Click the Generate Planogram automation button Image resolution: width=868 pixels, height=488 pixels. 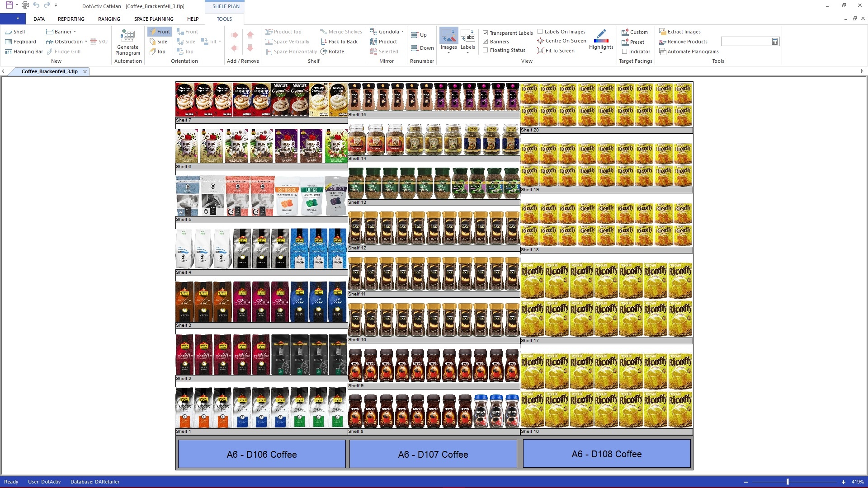click(x=128, y=42)
